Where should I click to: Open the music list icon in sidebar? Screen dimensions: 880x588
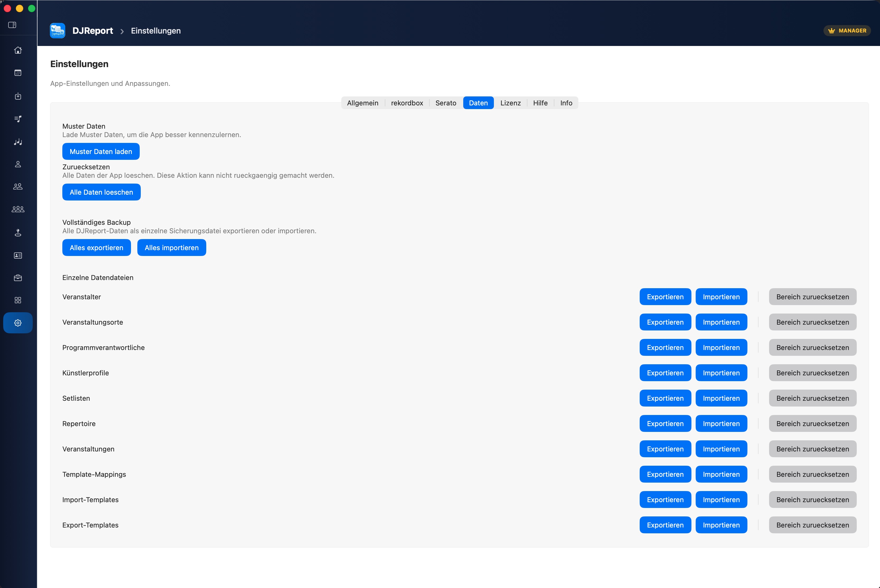point(18,119)
